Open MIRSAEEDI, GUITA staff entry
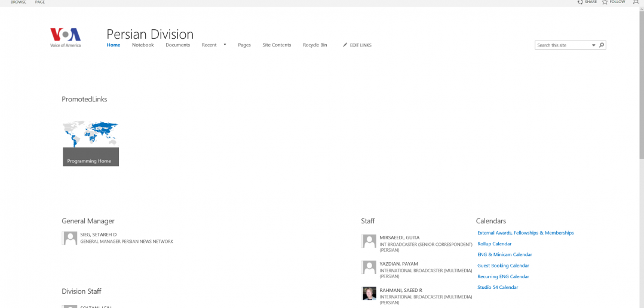The width and height of the screenshot is (644, 308). [x=400, y=238]
